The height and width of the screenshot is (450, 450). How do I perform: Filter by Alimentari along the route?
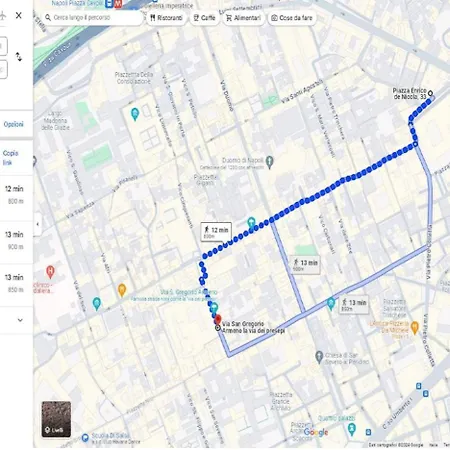coord(243,18)
